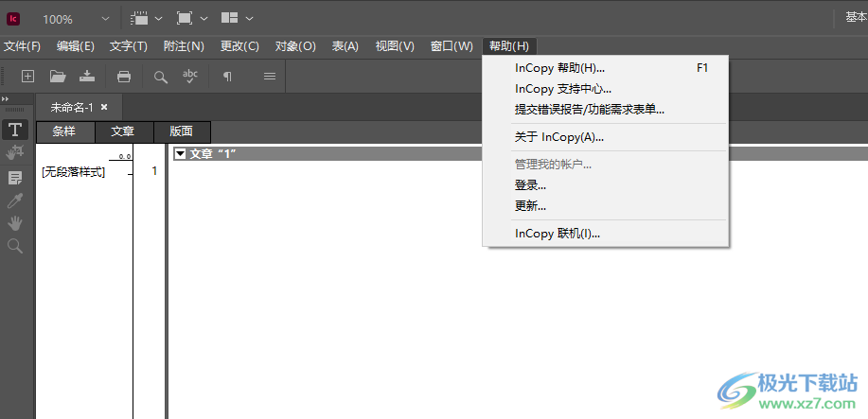Select the Zoom tool in tools panel
The image size is (868, 419).
coord(15,246)
